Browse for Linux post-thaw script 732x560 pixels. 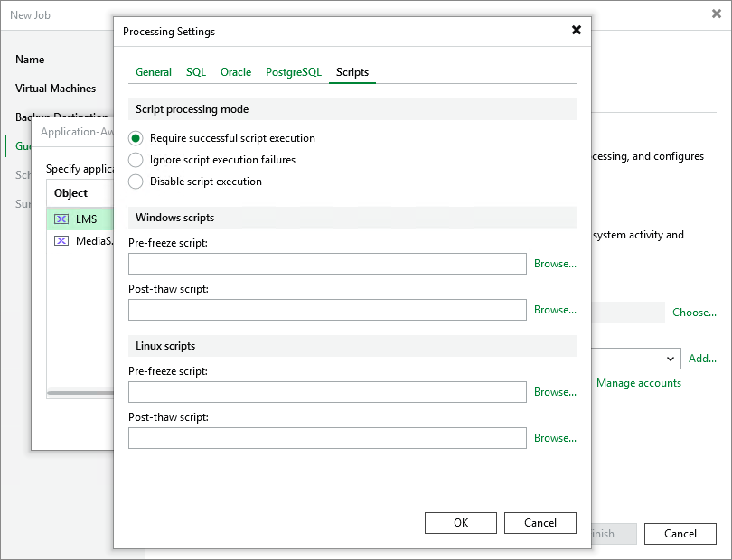(555, 438)
